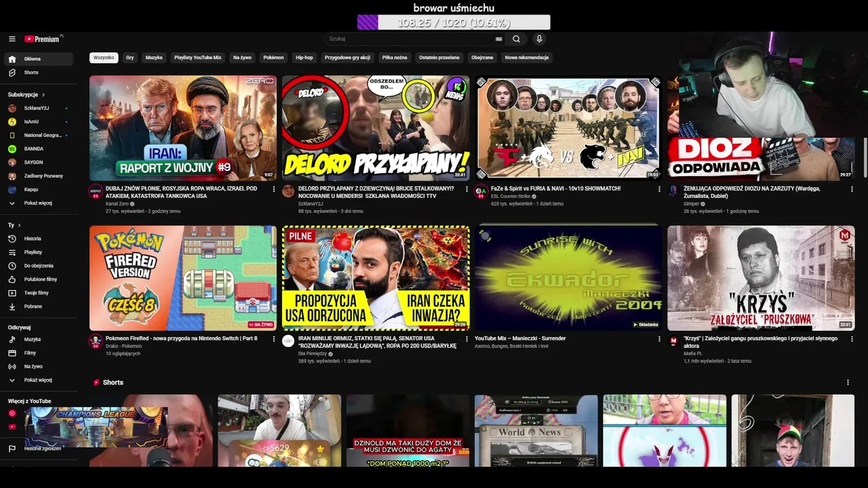Click Dla Pieniędzy channel avatar
The width and height of the screenshot is (868, 488).
288,341
